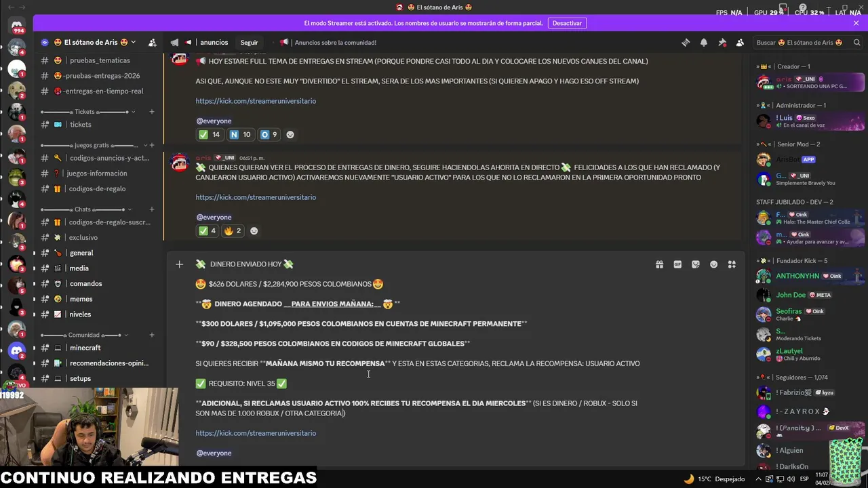The width and height of the screenshot is (868, 488).
Task: Toggle the fire reaction with count 2
Action: 233,230
